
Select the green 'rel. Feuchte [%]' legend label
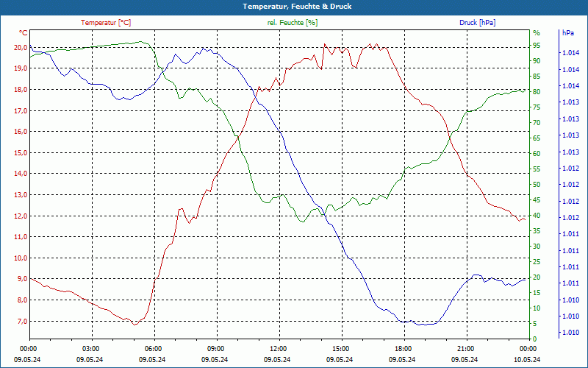(292, 23)
